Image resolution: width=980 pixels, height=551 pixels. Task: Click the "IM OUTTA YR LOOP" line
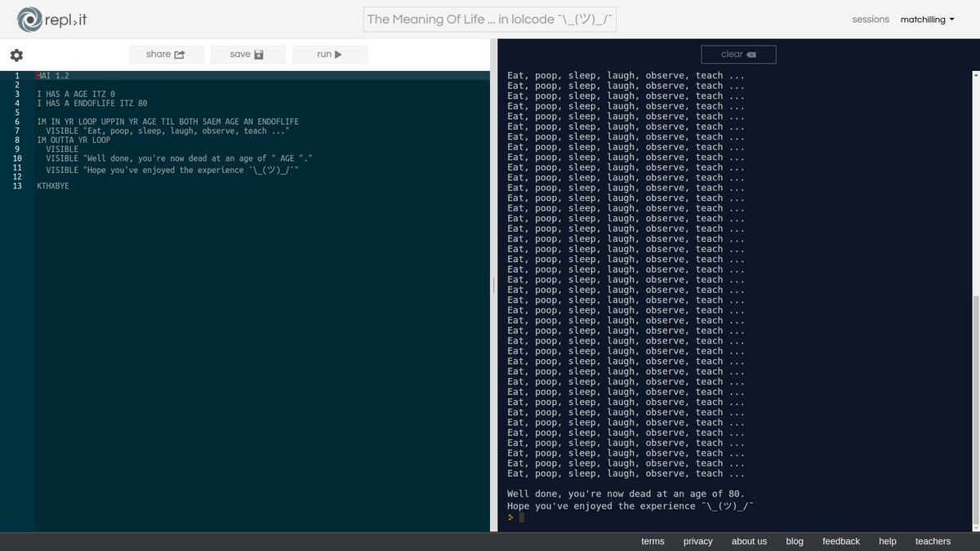click(73, 140)
